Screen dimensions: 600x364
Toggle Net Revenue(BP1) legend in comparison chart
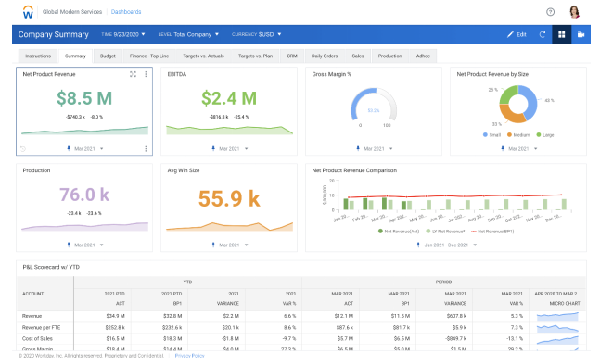[492, 232]
